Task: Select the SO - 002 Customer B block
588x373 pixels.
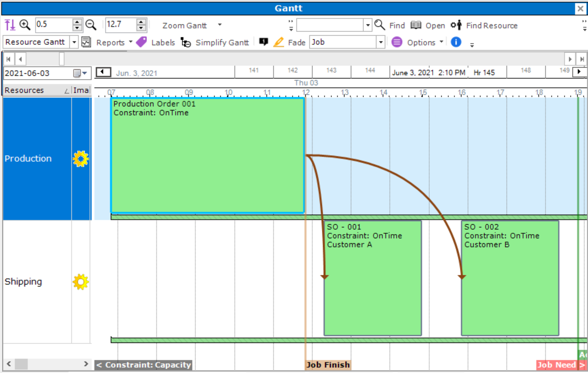Action: point(510,278)
